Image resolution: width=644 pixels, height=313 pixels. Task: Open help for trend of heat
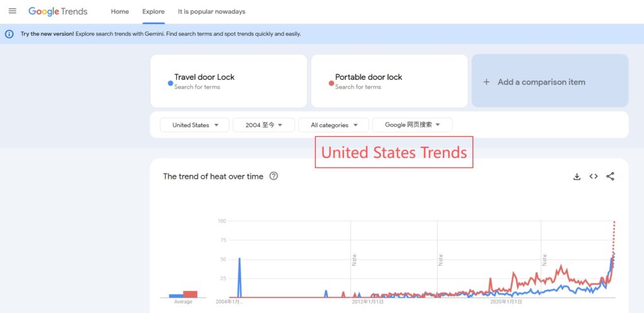click(274, 176)
